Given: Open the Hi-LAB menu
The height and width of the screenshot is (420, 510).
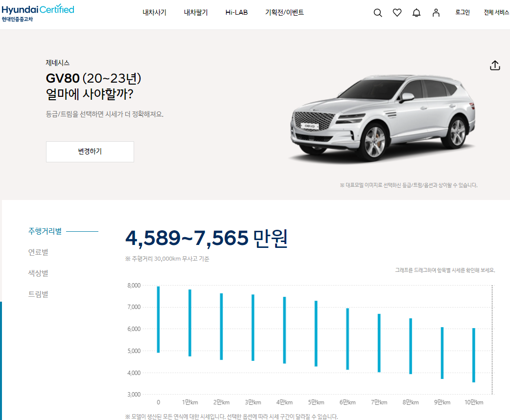Looking at the screenshot, I should click(236, 12).
